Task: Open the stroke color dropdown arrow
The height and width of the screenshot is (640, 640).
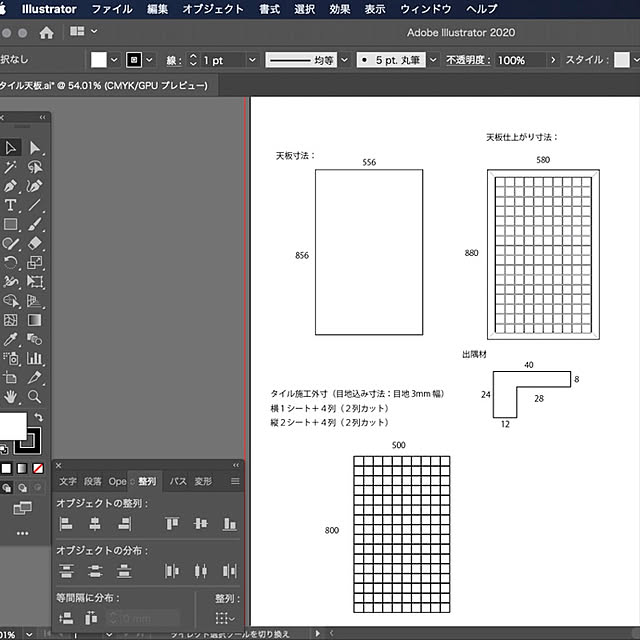Action: click(x=149, y=60)
